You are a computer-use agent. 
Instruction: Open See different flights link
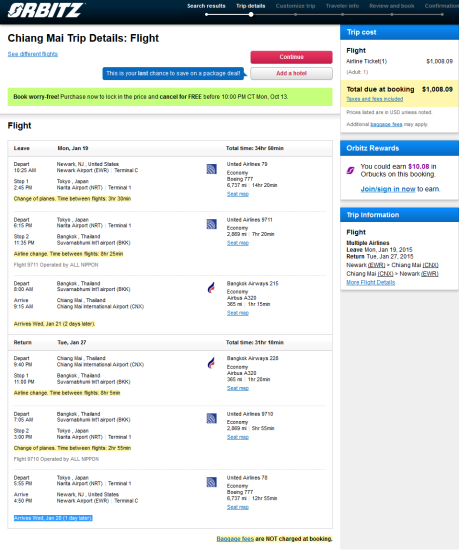(33, 54)
